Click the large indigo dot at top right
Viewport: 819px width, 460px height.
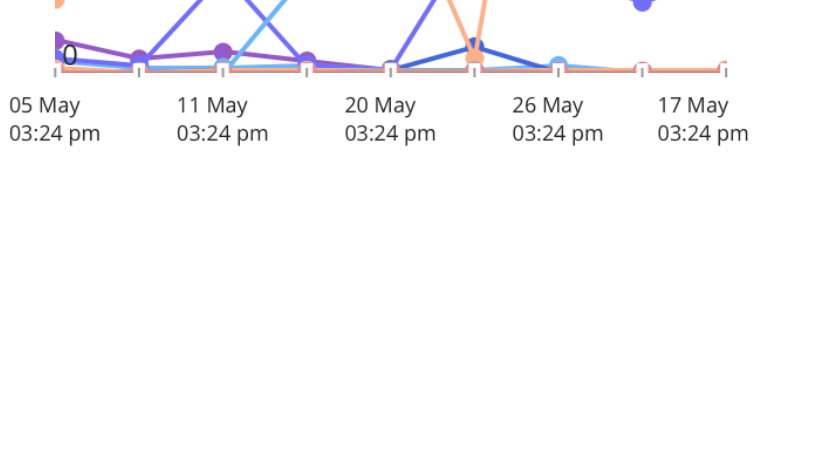point(642,3)
